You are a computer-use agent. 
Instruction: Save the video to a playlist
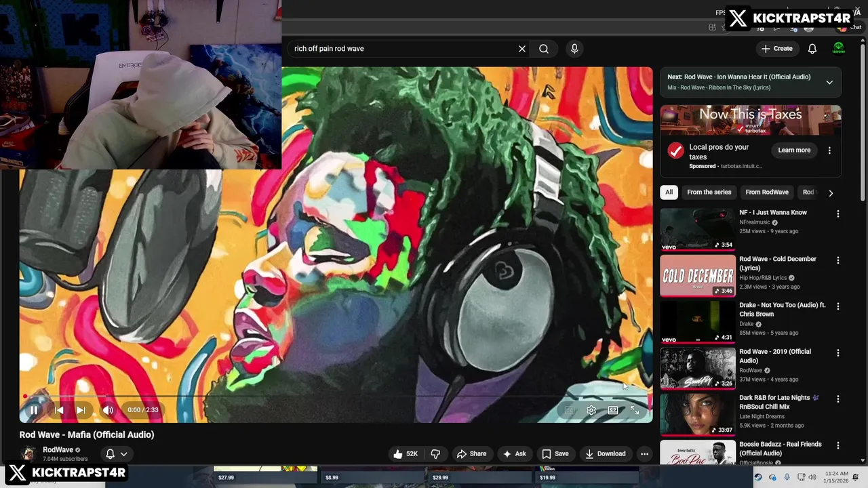point(555,454)
